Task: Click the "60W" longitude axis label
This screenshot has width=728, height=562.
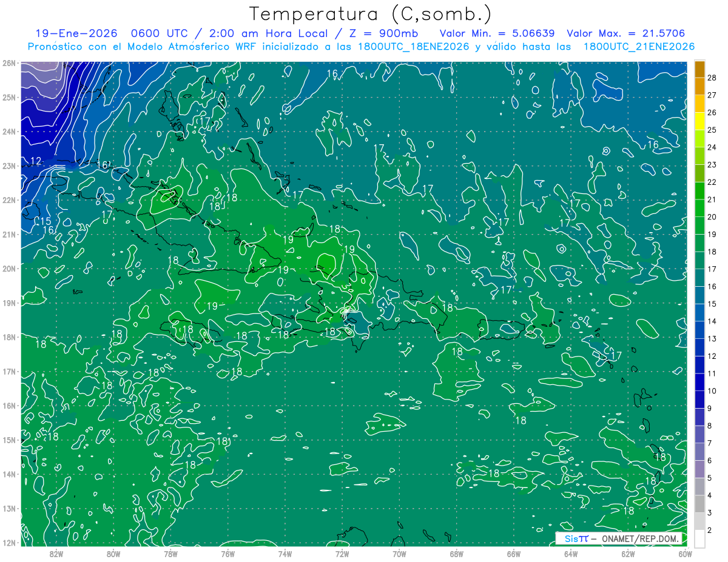Action: (x=686, y=554)
